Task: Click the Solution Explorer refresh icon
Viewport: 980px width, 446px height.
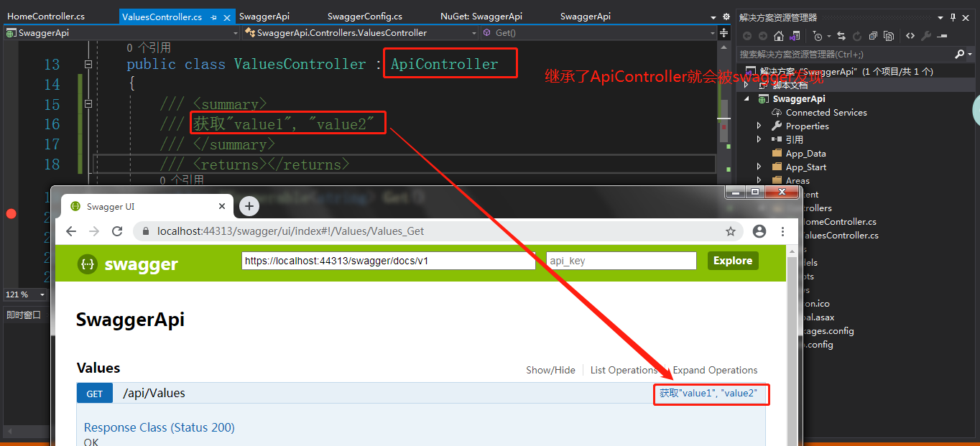Action: (x=857, y=36)
